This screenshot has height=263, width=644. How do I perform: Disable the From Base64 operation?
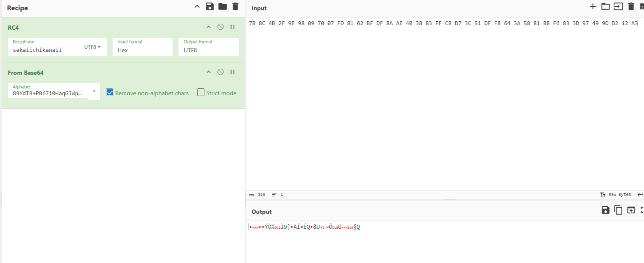coord(220,72)
